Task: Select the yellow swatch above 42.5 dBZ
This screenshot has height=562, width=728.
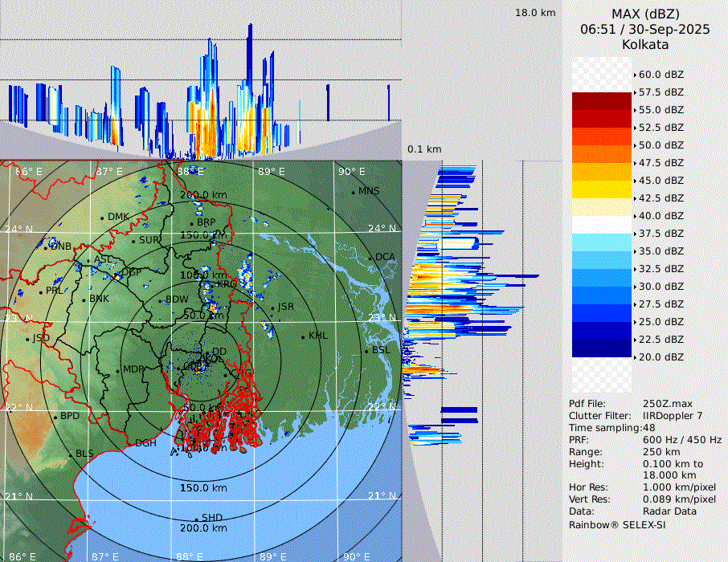Action: pos(602,189)
